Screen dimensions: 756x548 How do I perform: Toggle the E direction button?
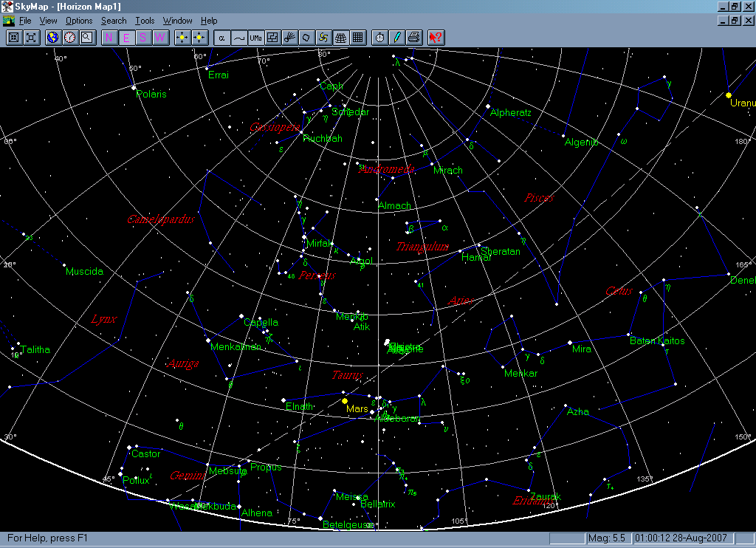click(126, 38)
